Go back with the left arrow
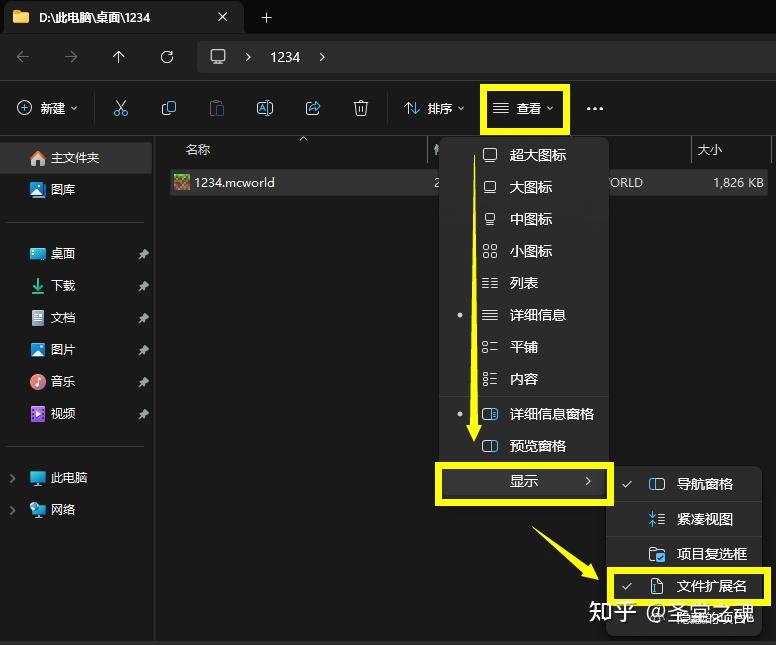Screen dimensions: 776x645 pyautogui.click(x=23, y=57)
